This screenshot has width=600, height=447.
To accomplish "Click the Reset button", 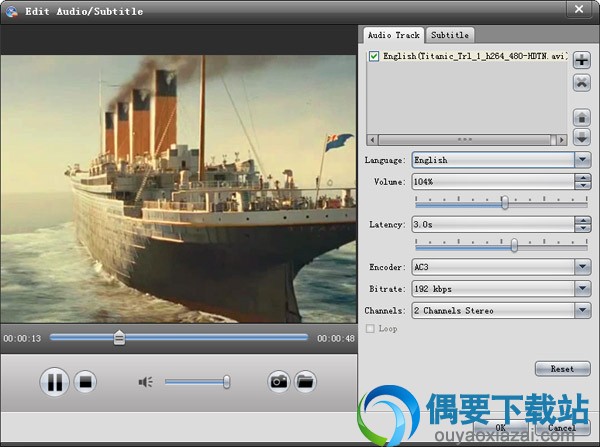I will 562,369.
